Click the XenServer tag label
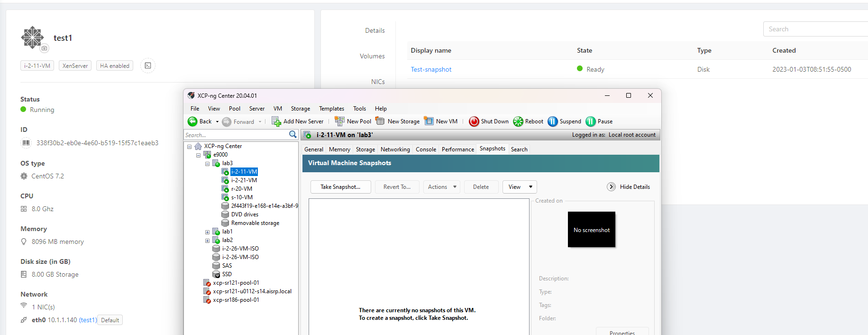Image resolution: width=868 pixels, height=335 pixels. (75, 65)
